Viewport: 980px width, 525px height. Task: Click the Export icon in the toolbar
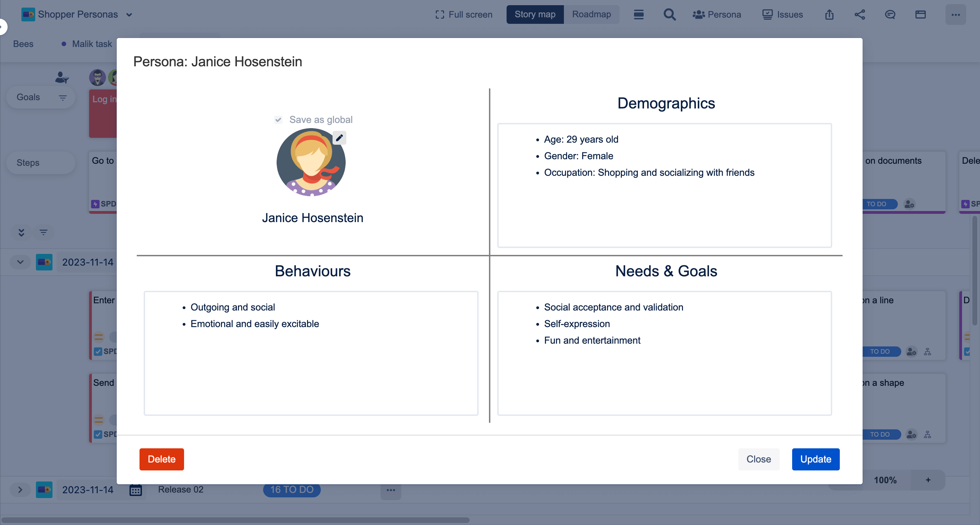click(830, 13)
